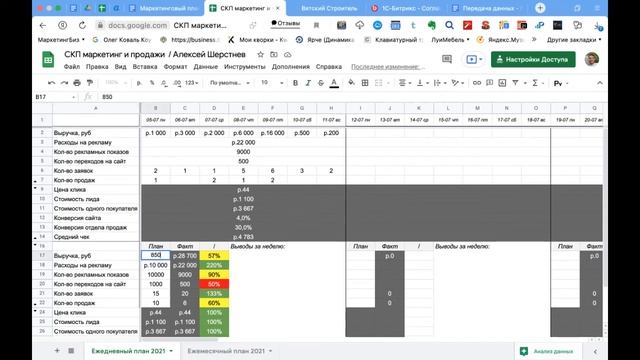This screenshot has width=640, height=360.
Task: Insert a link using the link icon
Action: coord(477,83)
